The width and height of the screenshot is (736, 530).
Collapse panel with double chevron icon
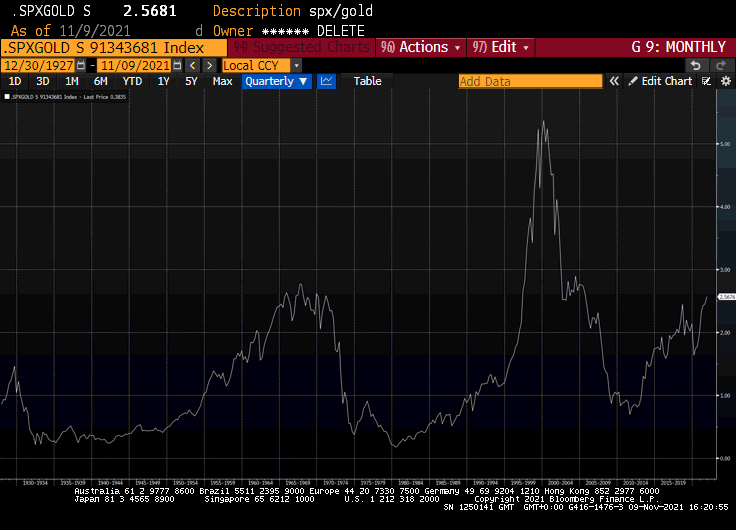[614, 81]
